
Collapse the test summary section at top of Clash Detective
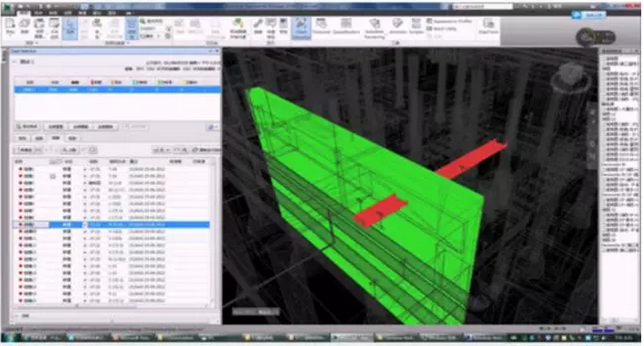pos(16,61)
